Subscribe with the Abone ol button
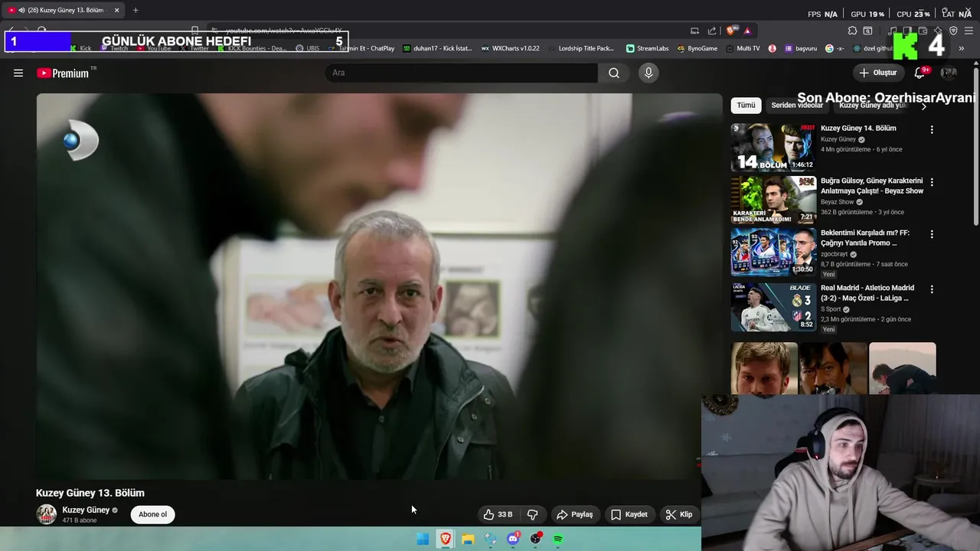The image size is (980, 551). pos(152,514)
